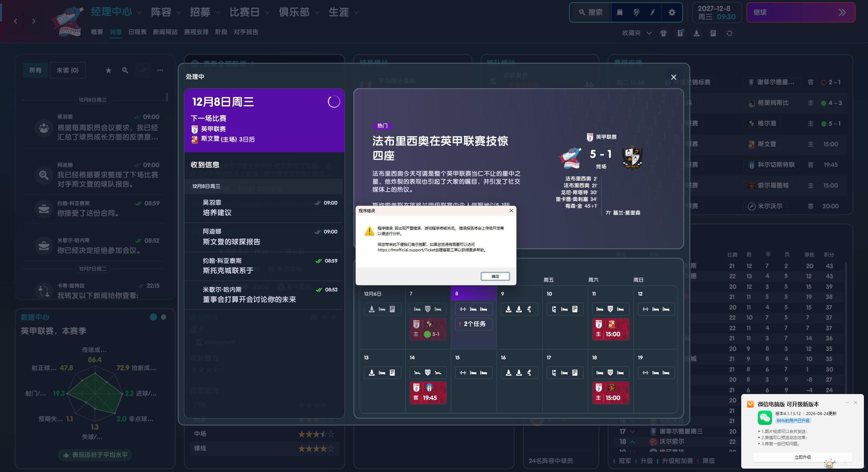868x472 pixels.
Task: Click the clipboard alert icon beside 收藏夹
Action: 680,33
